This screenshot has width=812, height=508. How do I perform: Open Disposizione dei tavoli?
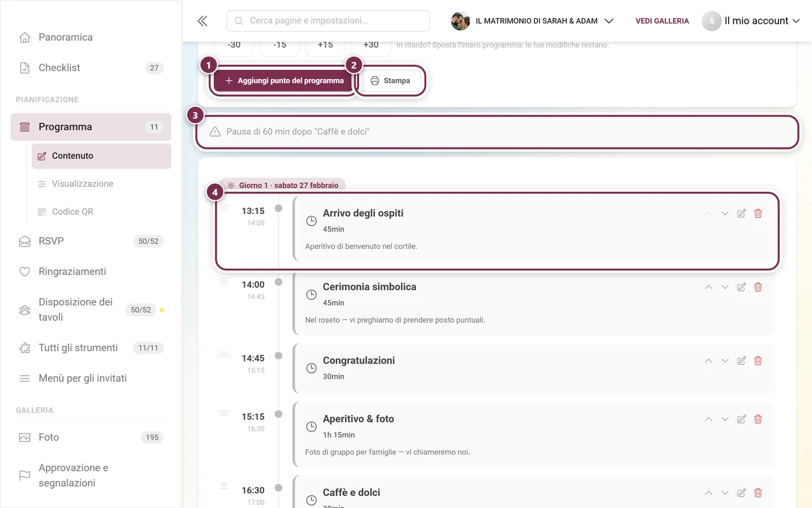[x=91, y=310]
